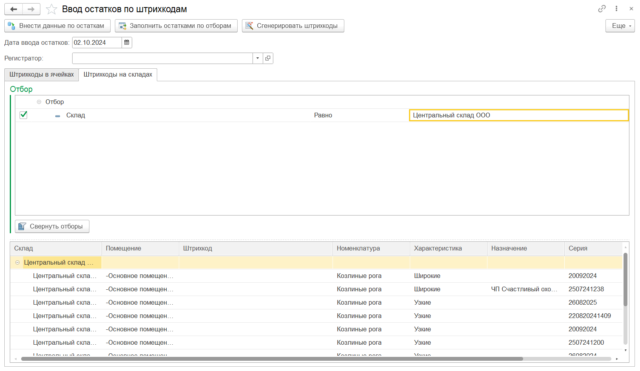Switch to Штрихкоды на складах tab
This screenshot has height=371, width=640.
tap(118, 75)
